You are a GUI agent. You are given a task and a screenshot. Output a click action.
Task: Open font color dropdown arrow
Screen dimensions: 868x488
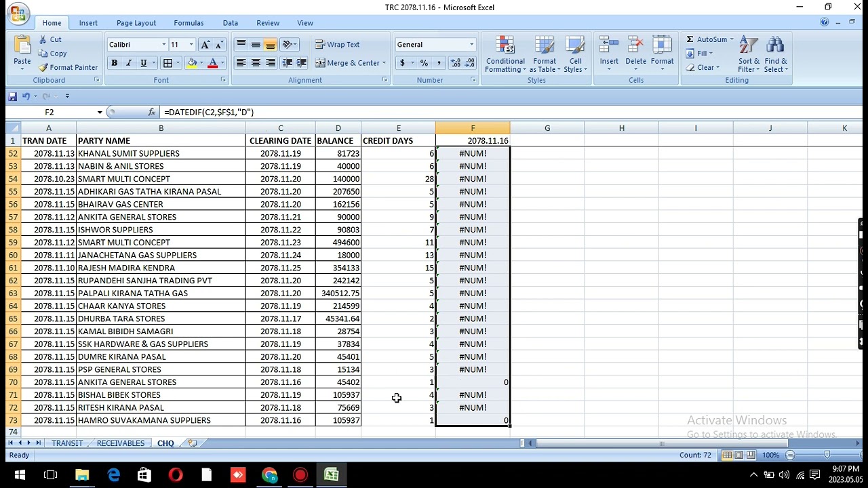pos(222,63)
